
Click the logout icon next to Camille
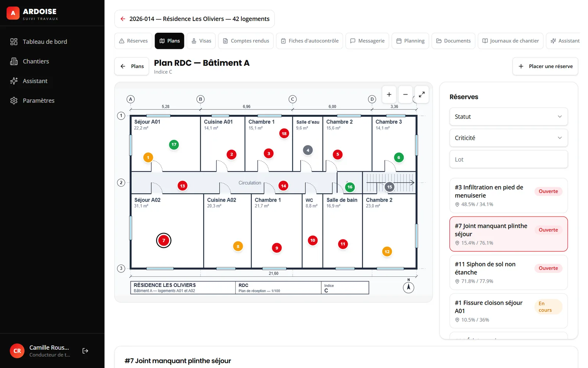[85, 351]
